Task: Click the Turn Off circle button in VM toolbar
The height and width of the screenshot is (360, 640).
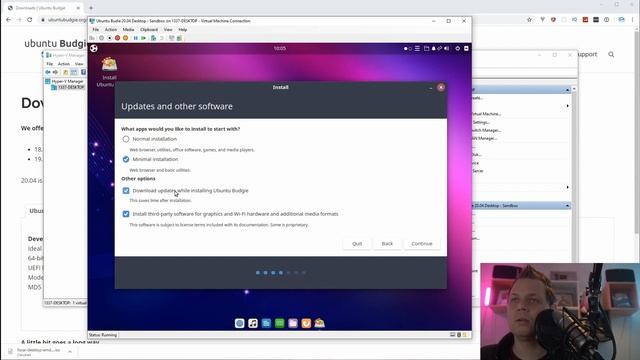Action: click(109, 38)
